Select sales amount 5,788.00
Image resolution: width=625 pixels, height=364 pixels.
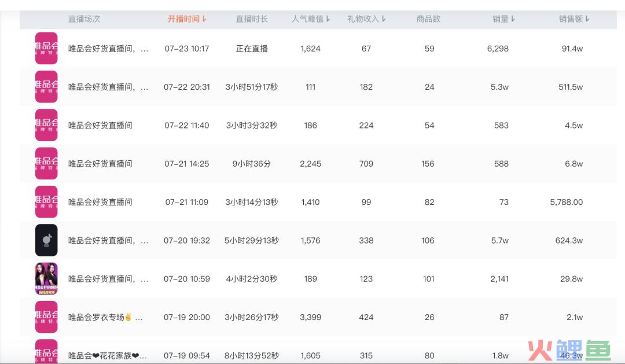pyautogui.click(x=567, y=202)
